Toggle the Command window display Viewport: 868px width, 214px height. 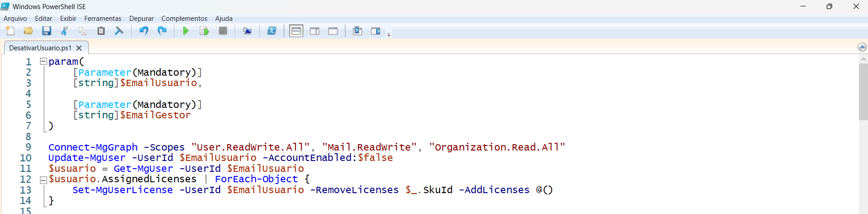coord(358,31)
